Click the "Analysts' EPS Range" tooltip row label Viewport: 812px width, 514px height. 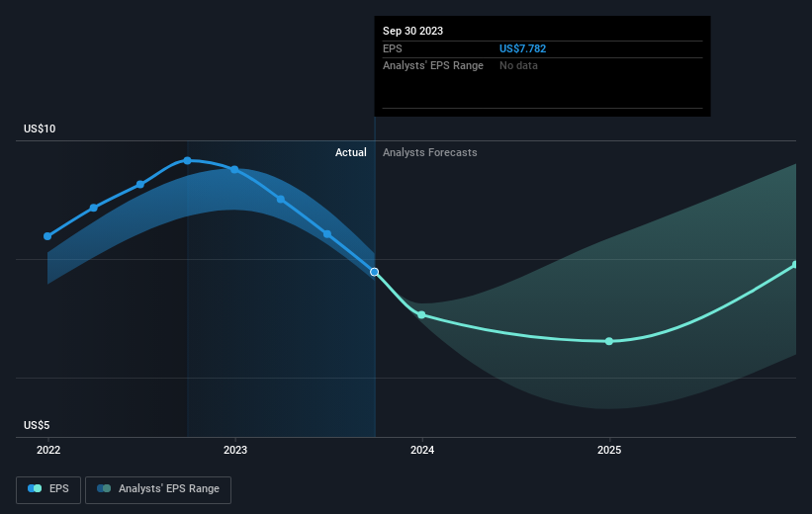(x=433, y=66)
